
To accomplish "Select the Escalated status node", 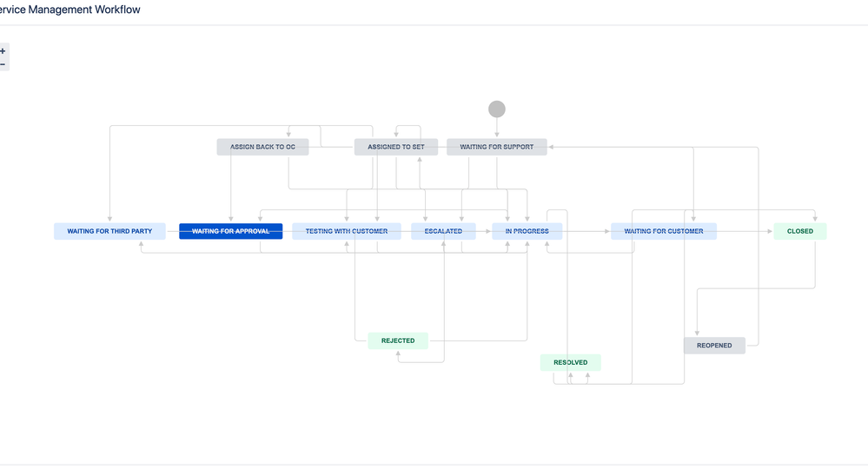I will 443,231.
